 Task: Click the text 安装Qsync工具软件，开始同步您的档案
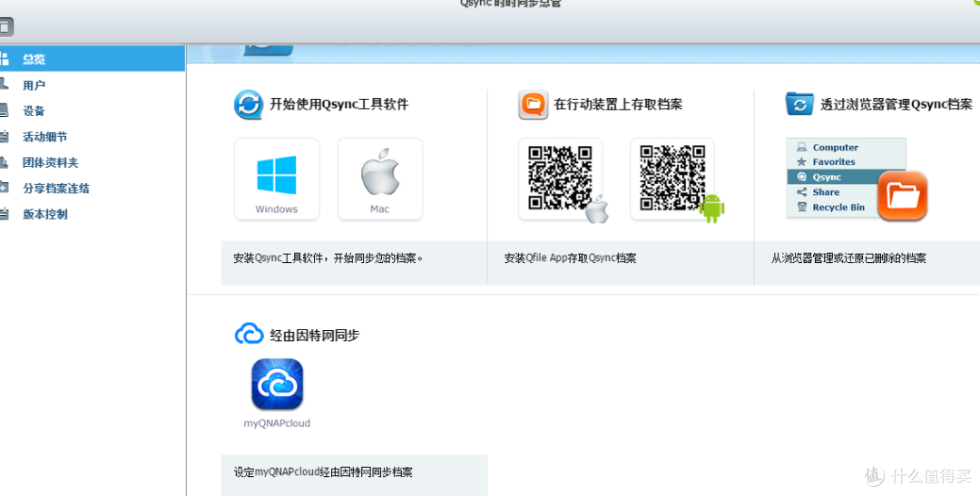[x=328, y=258]
